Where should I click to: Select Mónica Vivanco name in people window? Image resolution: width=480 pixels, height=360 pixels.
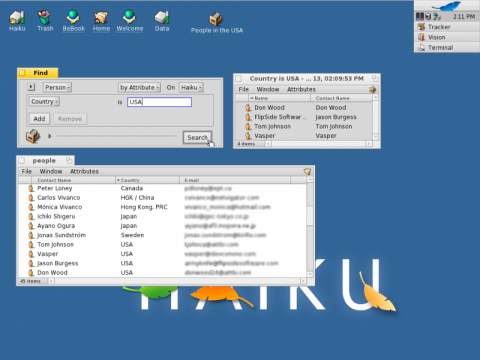coord(59,207)
